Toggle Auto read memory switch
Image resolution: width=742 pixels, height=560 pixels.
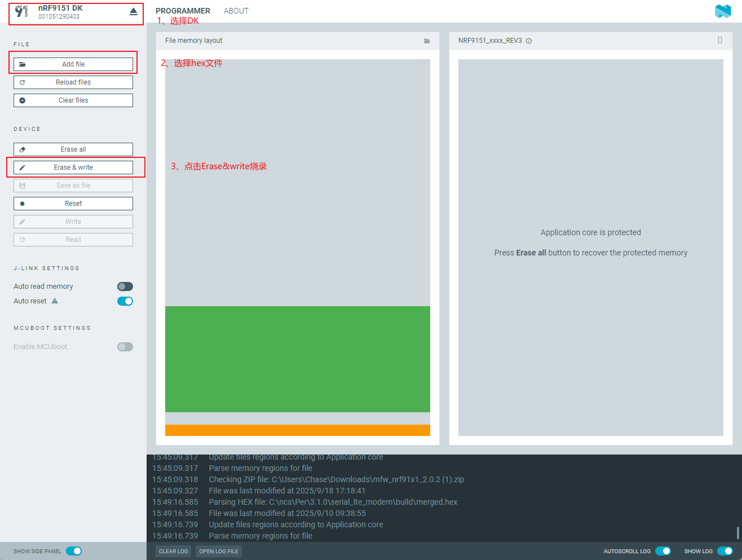tap(125, 286)
